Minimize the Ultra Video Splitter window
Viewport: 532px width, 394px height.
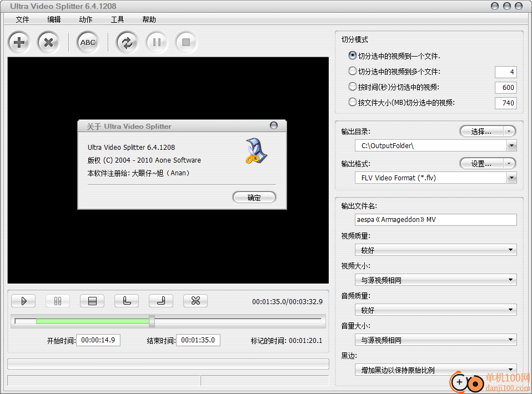495,6
